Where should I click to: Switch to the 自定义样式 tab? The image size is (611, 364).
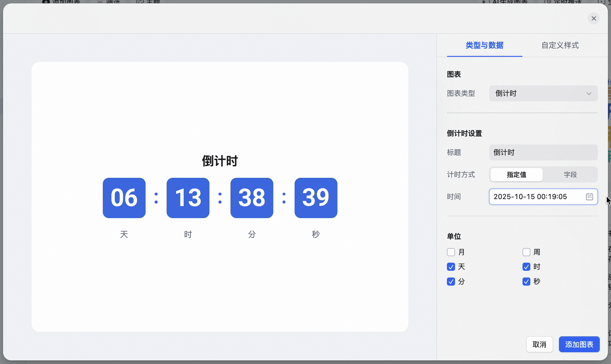click(x=560, y=45)
